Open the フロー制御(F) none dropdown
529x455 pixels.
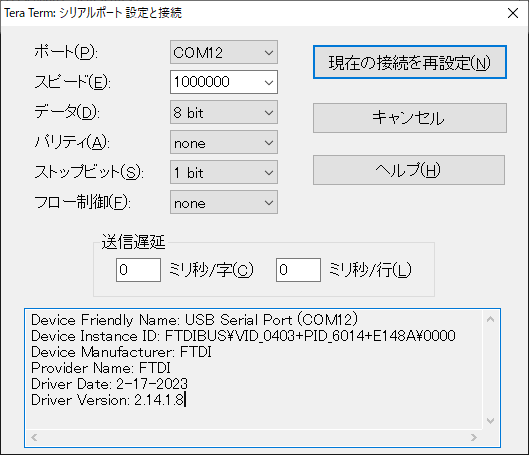[224, 202]
